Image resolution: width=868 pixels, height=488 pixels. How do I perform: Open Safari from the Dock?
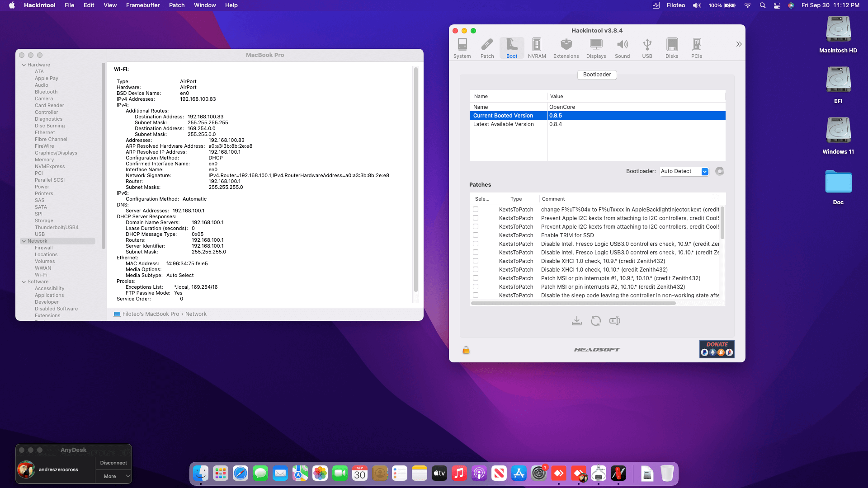point(241,474)
